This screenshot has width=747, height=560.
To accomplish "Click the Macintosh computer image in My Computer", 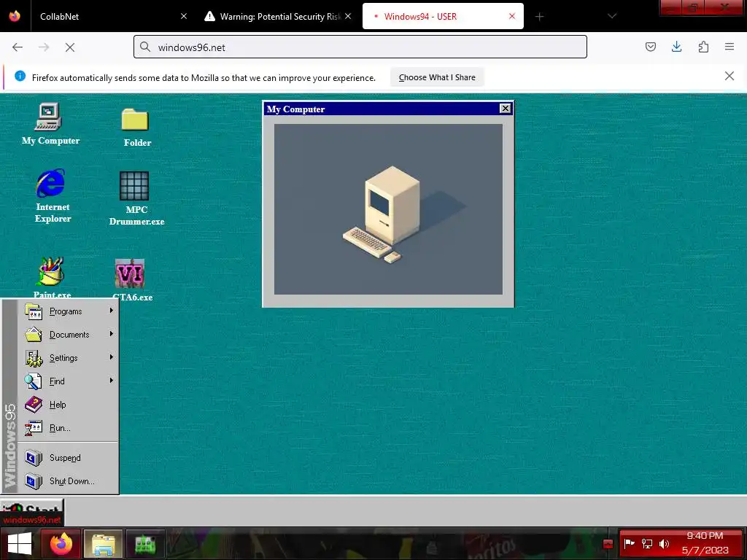I will [x=388, y=209].
